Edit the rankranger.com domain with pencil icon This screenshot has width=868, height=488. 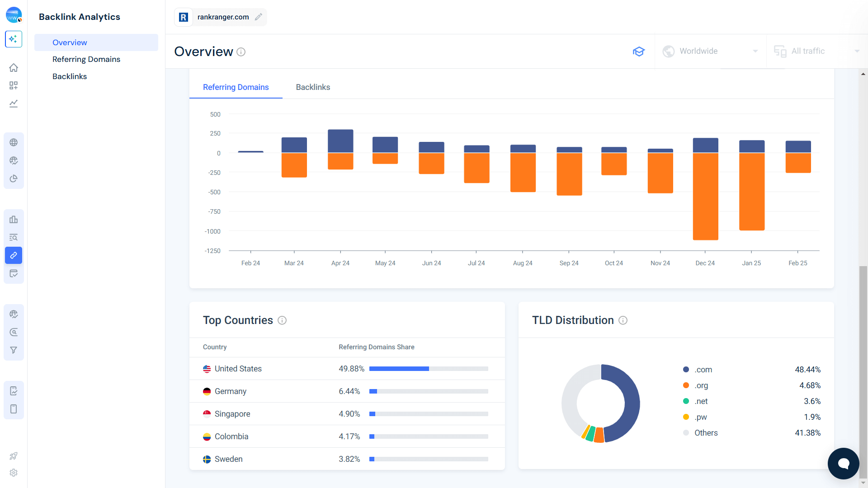(x=259, y=17)
